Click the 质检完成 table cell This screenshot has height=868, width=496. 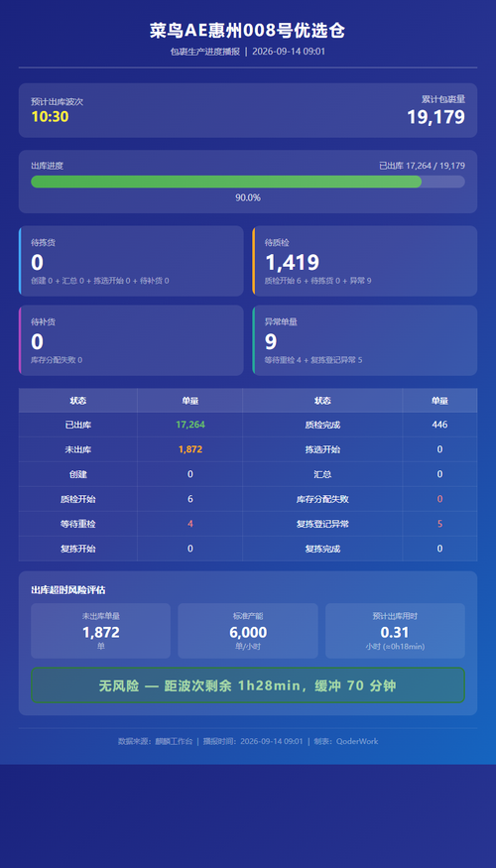coord(322,426)
